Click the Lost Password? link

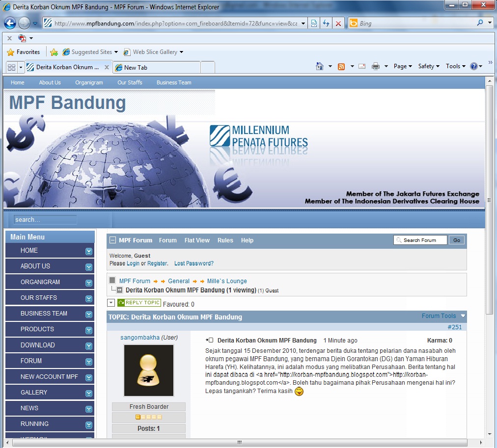[194, 264]
